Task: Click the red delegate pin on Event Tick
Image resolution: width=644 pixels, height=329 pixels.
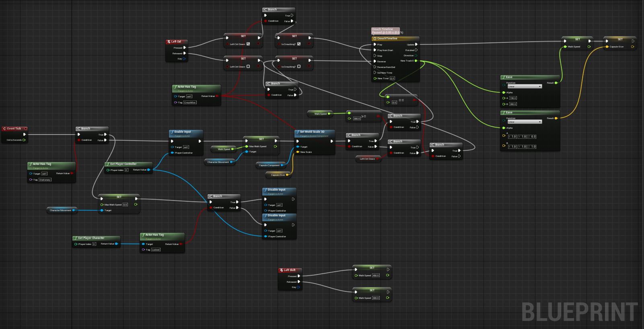Action: coord(26,129)
